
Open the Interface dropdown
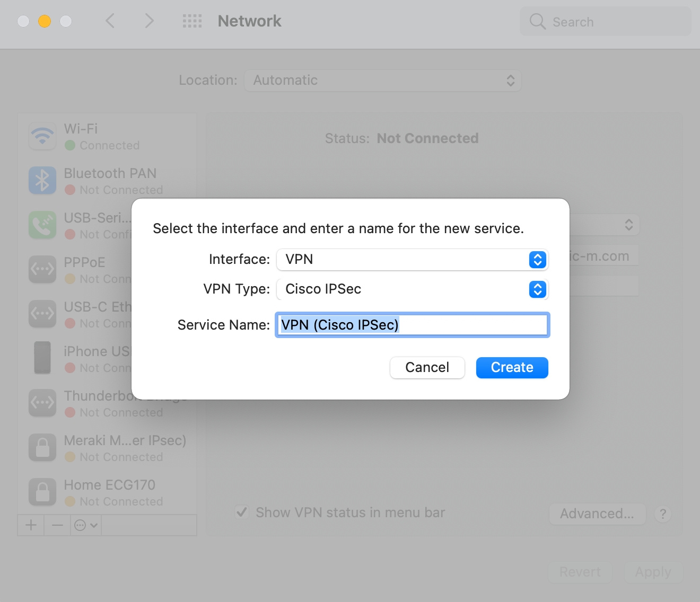[x=412, y=260]
